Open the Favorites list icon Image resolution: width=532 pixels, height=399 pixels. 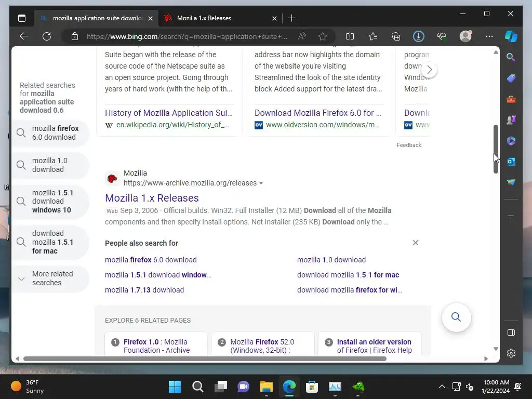(373, 36)
